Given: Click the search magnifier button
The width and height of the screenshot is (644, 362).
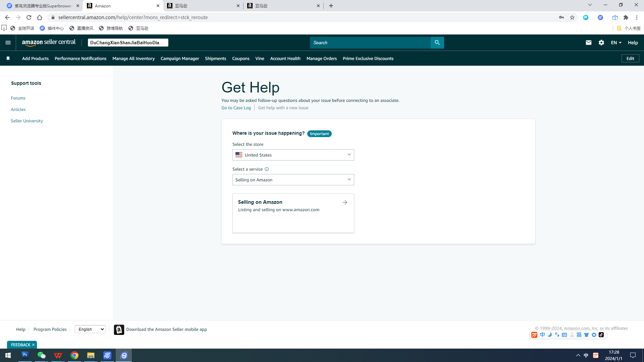Looking at the screenshot, I should [437, 43].
